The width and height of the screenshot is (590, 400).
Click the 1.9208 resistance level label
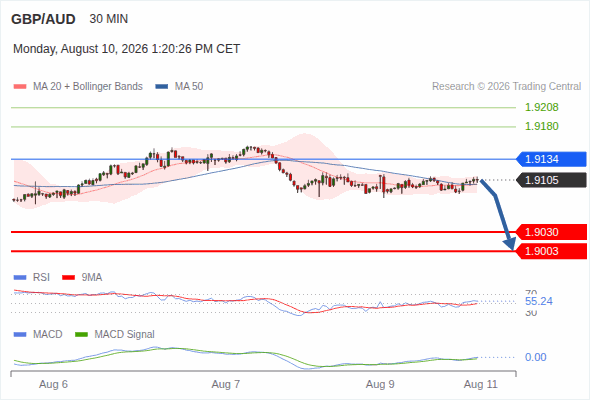541,107
